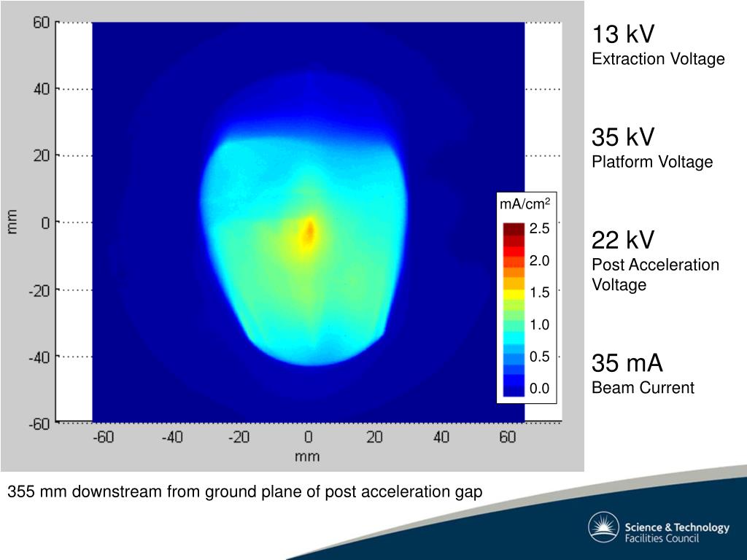Click the x-axis tick label '0'
The width and height of the screenshot is (747, 560).
309,437
